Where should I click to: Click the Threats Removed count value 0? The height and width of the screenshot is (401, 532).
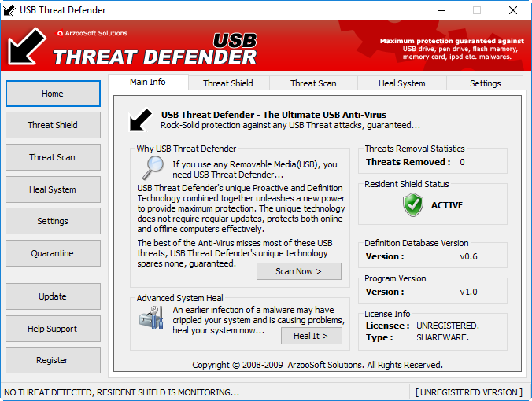462,163
